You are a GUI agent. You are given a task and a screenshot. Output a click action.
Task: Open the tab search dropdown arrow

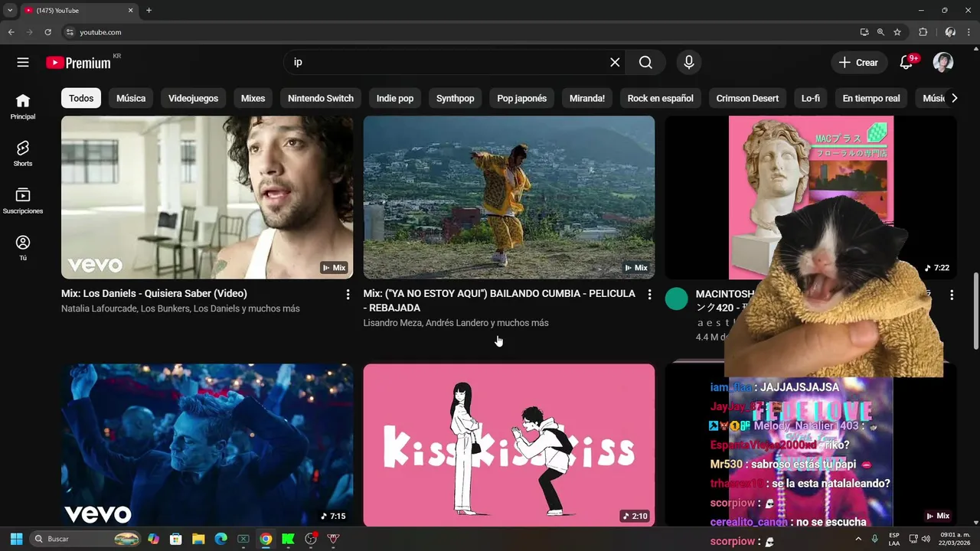coord(10,11)
